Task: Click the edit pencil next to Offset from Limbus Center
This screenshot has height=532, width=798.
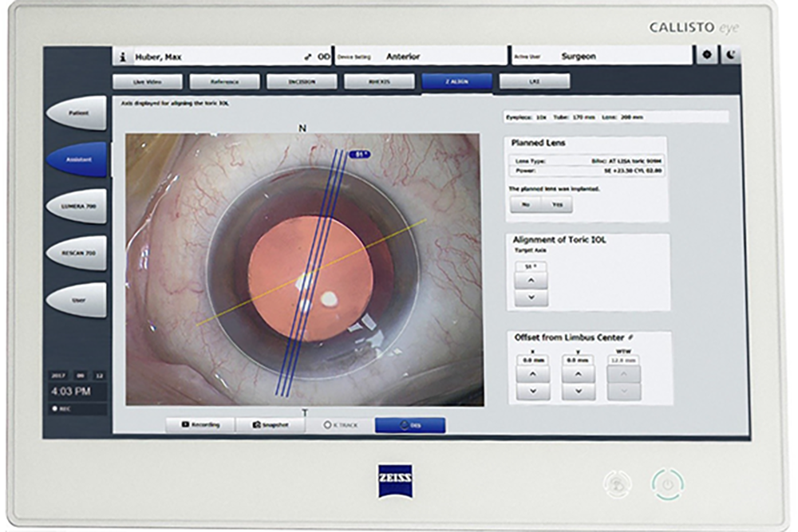Action: pyautogui.click(x=630, y=338)
